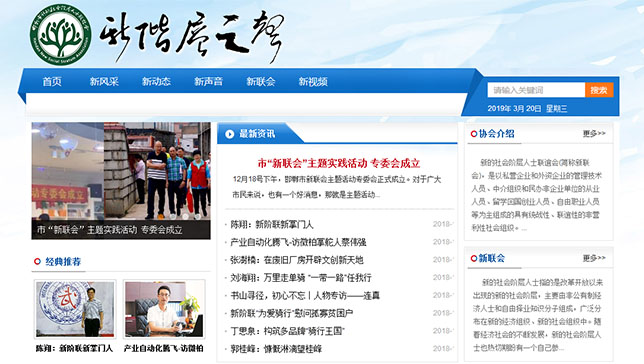Click the red circle icon beside 新联会
This screenshot has width=644, height=364.
point(474,258)
